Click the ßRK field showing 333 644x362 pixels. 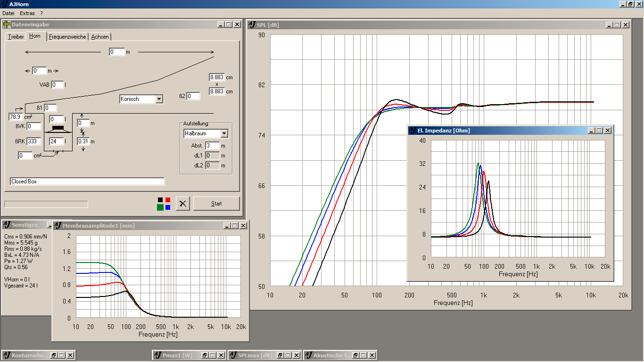point(34,141)
